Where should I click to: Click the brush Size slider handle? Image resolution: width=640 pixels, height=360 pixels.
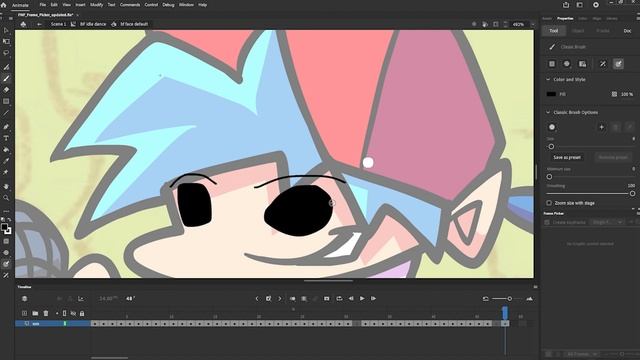pyautogui.click(x=551, y=146)
